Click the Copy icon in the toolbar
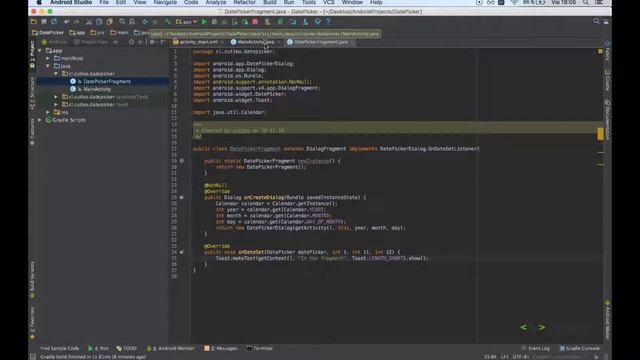 pos(99,22)
